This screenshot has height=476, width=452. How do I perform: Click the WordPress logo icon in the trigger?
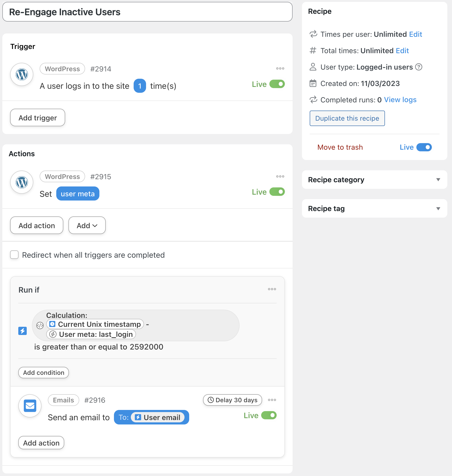click(22, 74)
